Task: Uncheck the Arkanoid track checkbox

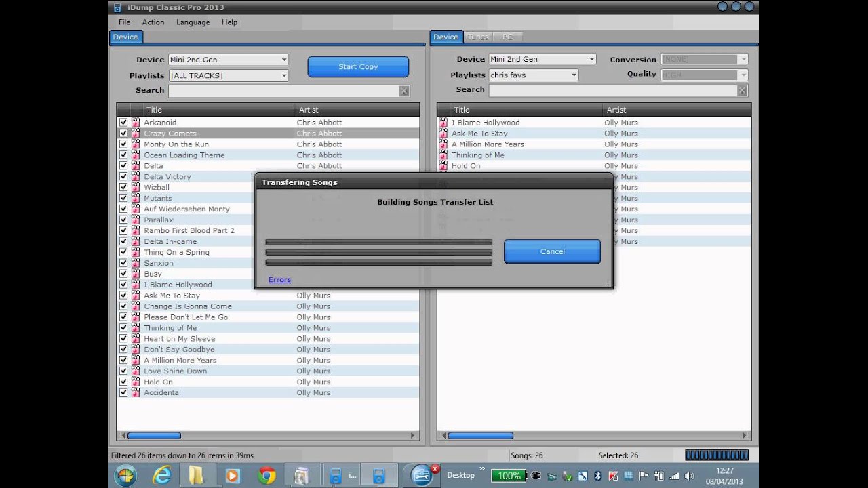Action: [123, 123]
